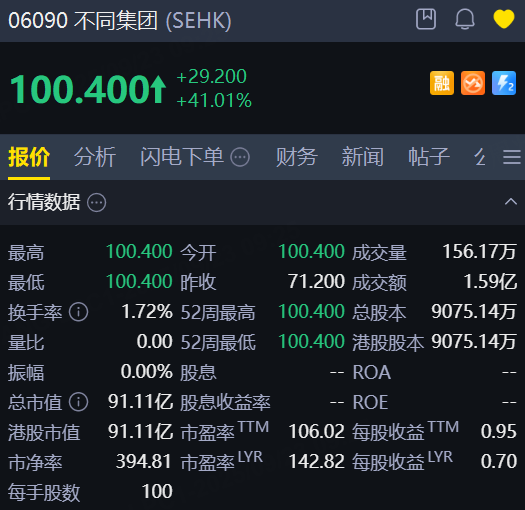Click the info icon next to 换手率
Screen dimensions: 525x510
pos(78,312)
